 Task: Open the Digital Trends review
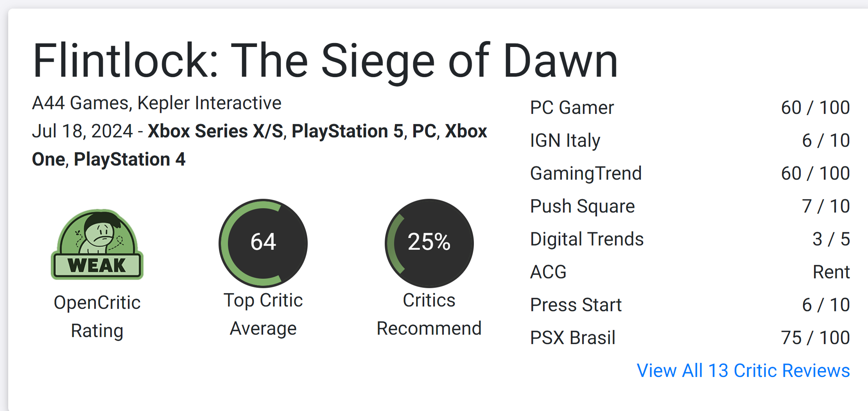tap(690, 239)
